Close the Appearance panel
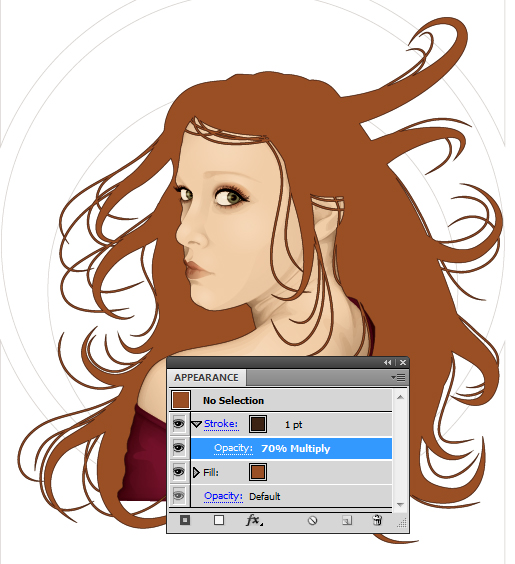This screenshot has height=564, width=515. (403, 363)
